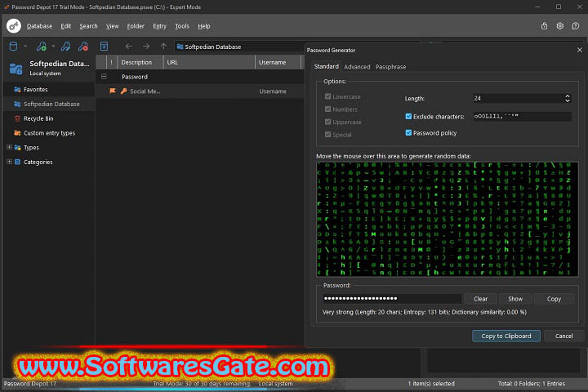Screen dimensions: 588x392
Task: Open the database manager toolbar icon
Action: point(14,46)
